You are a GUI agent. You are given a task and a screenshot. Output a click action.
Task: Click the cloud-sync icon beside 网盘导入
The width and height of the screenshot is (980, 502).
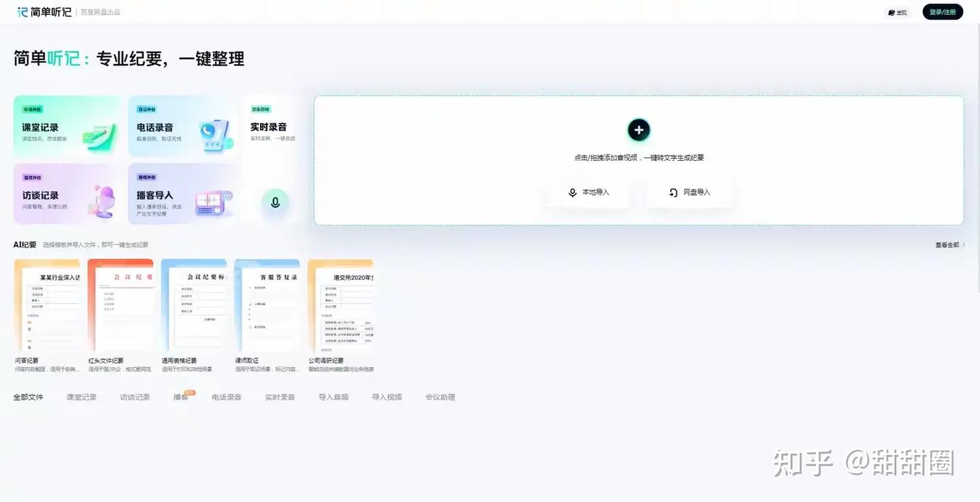click(x=673, y=193)
